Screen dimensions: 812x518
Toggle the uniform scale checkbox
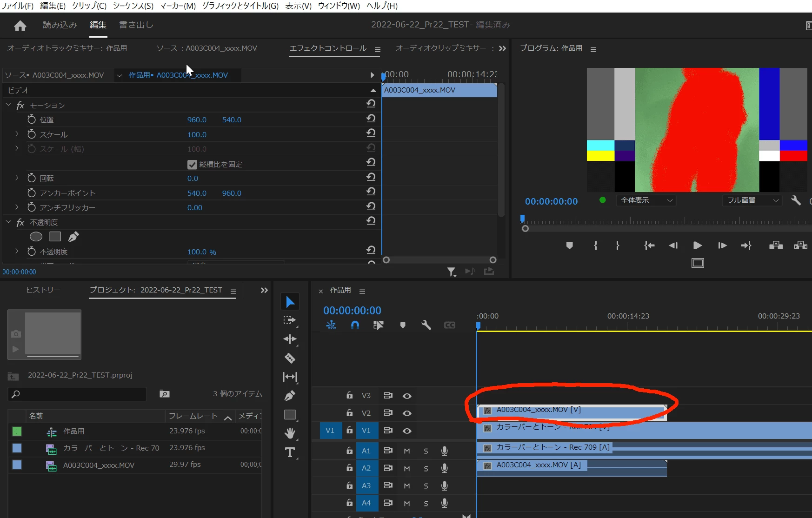192,165
